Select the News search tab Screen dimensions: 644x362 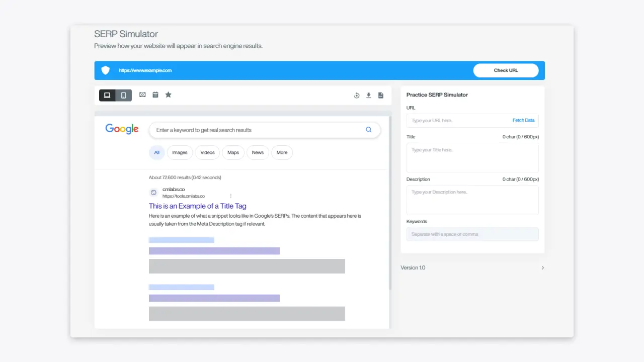coord(258,152)
